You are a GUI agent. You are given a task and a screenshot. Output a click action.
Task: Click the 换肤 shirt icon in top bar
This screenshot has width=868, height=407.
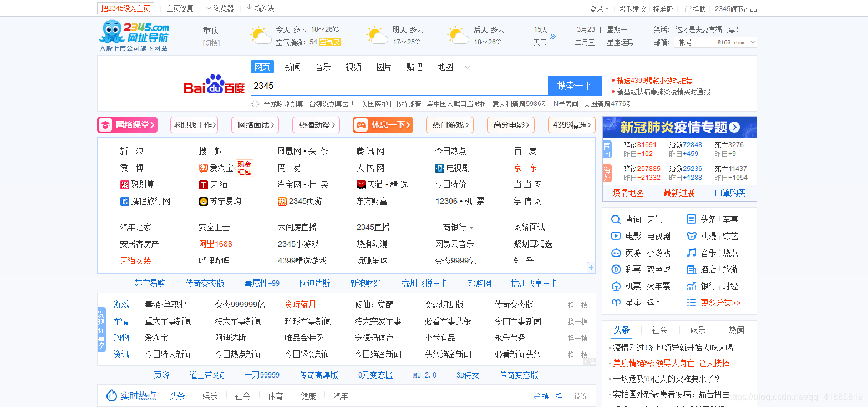click(687, 9)
